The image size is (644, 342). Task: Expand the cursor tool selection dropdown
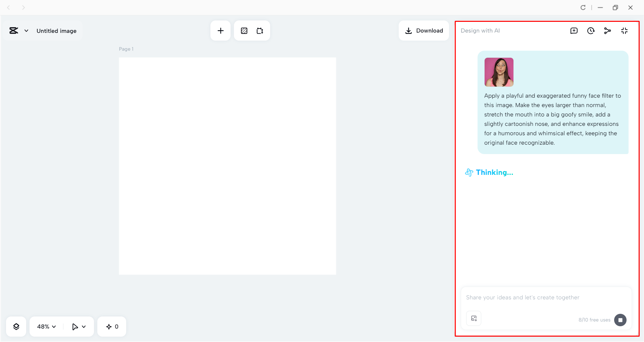[78, 326]
